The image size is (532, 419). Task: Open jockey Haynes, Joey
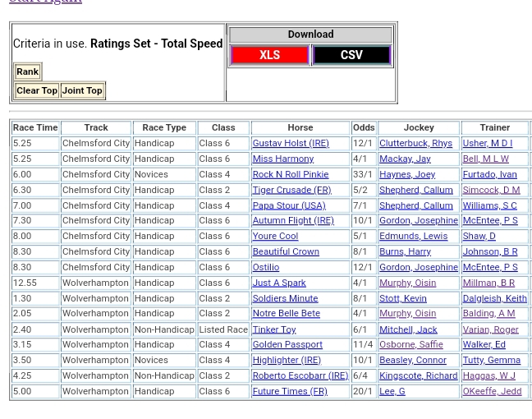407,175
